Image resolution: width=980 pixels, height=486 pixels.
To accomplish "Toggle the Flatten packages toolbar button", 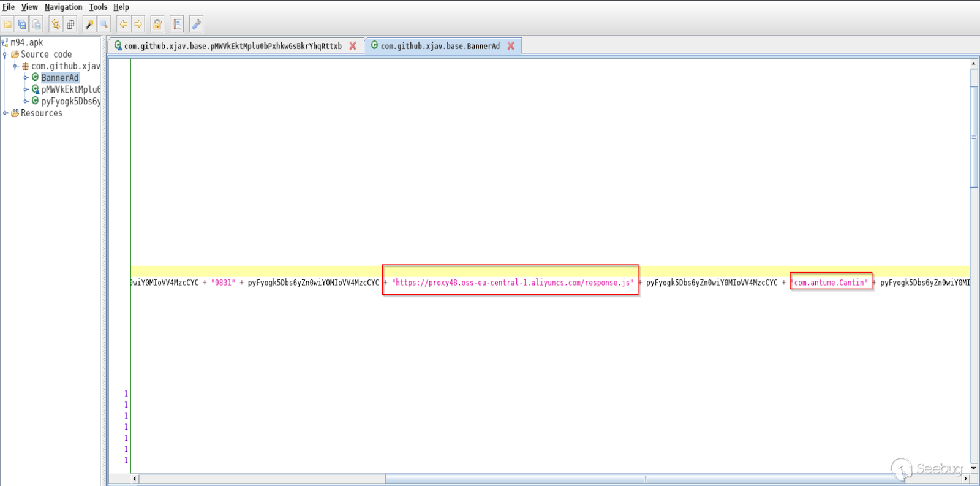I will pyautogui.click(x=70, y=25).
